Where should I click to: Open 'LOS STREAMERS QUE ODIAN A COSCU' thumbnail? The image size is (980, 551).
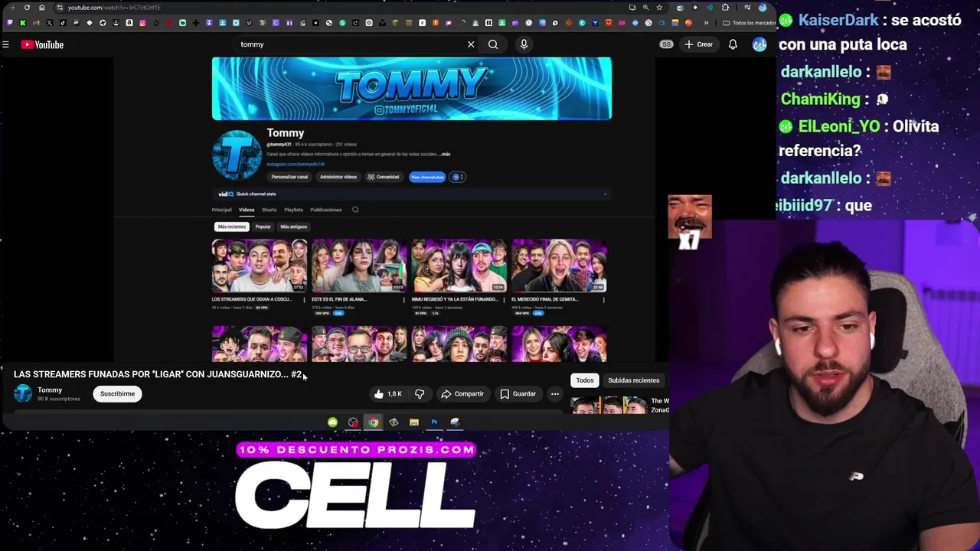(x=260, y=266)
